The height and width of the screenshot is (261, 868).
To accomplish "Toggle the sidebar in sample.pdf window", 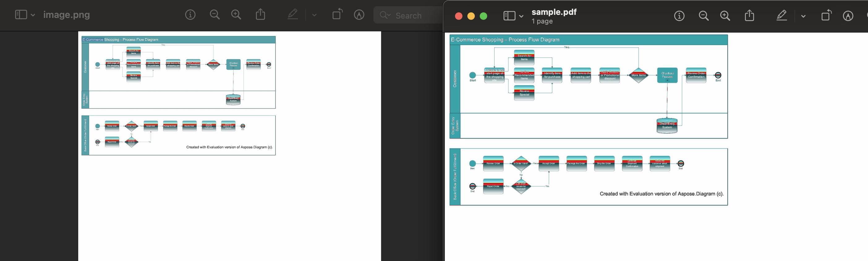I will (x=509, y=16).
